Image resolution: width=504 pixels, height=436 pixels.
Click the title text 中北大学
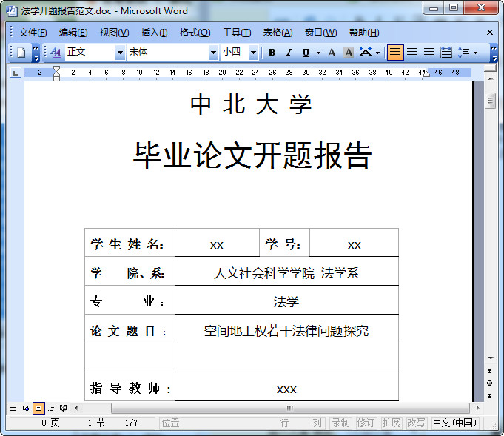click(251, 104)
